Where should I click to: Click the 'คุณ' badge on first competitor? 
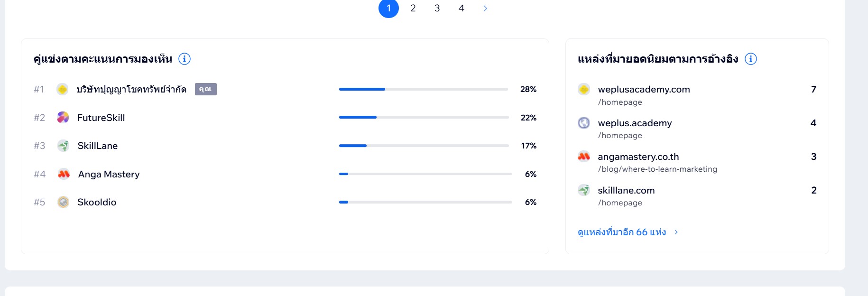(x=205, y=89)
